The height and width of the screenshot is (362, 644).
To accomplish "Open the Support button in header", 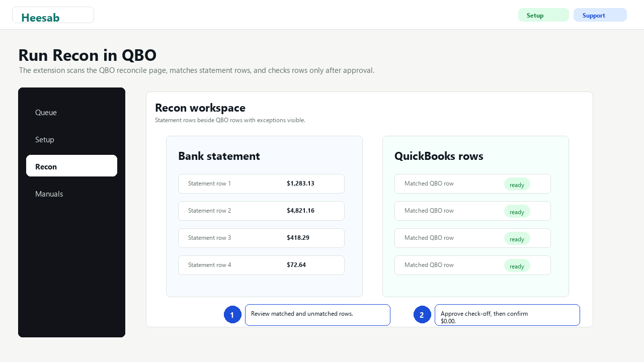I will coord(600,15).
